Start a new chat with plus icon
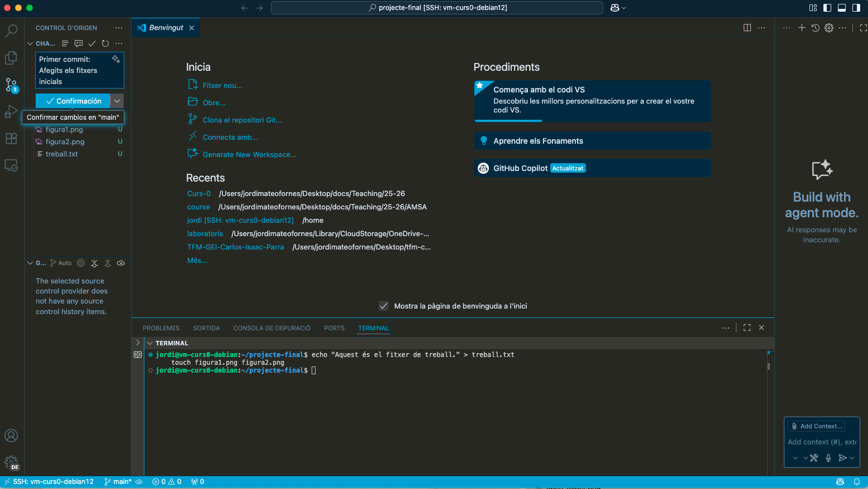The width and height of the screenshot is (868, 489). (x=802, y=28)
